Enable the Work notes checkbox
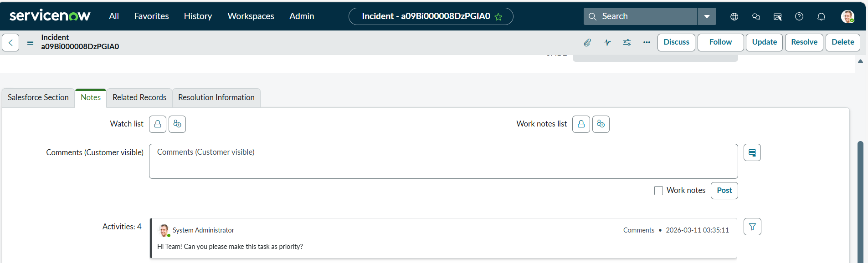The width and height of the screenshot is (868, 263). tap(658, 191)
